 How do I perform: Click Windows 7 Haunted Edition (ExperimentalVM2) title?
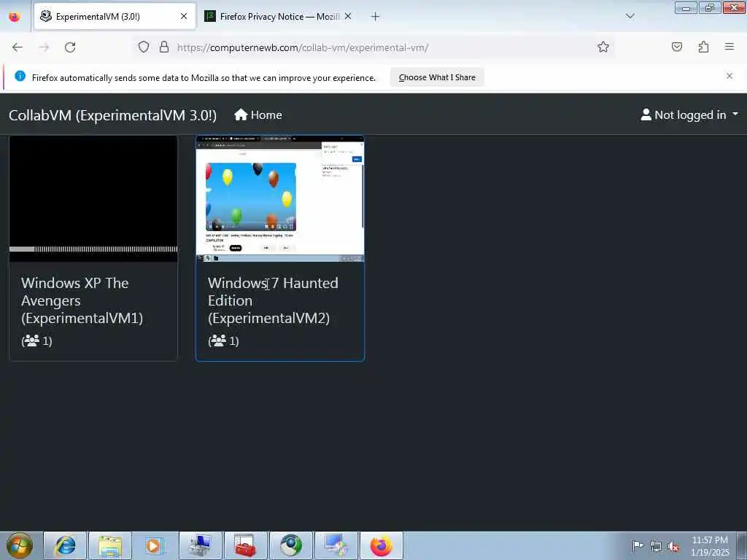click(273, 300)
